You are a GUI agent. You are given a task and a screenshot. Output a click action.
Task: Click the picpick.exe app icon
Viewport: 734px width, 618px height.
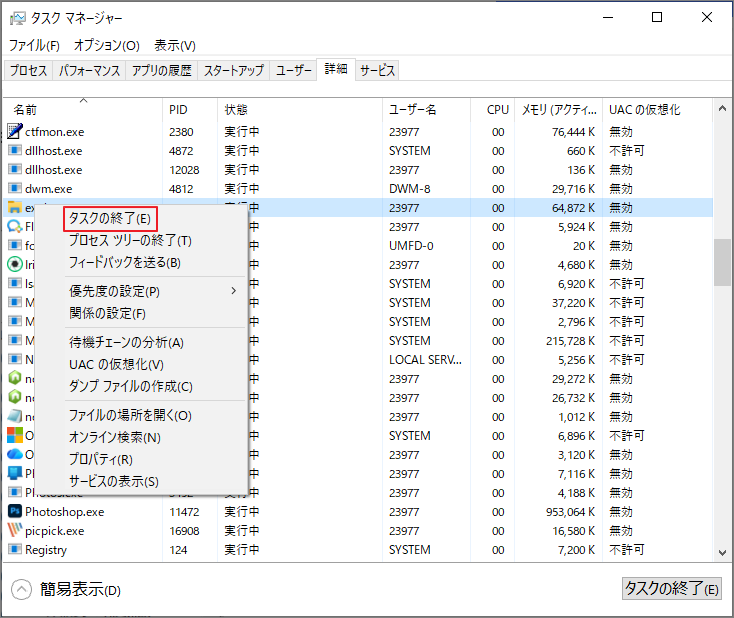(15, 530)
